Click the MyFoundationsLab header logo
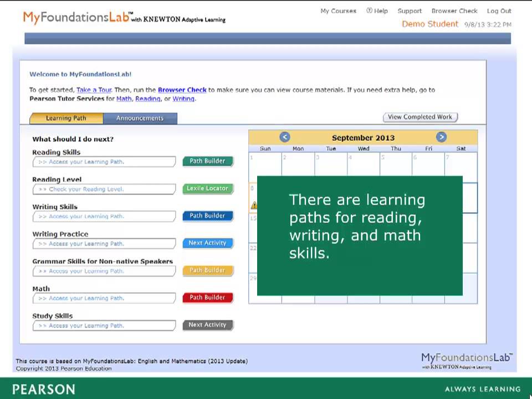The height and width of the screenshot is (399, 532). [x=124, y=17]
